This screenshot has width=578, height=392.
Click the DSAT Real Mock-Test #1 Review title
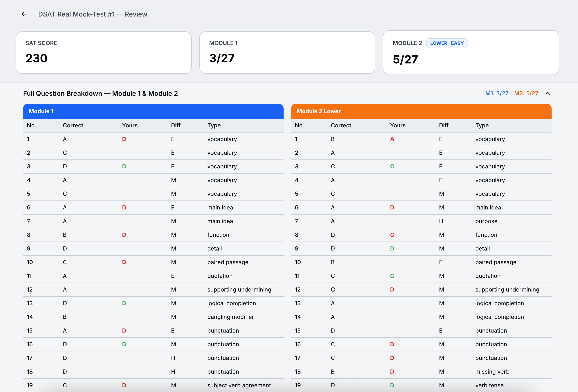[x=92, y=14]
